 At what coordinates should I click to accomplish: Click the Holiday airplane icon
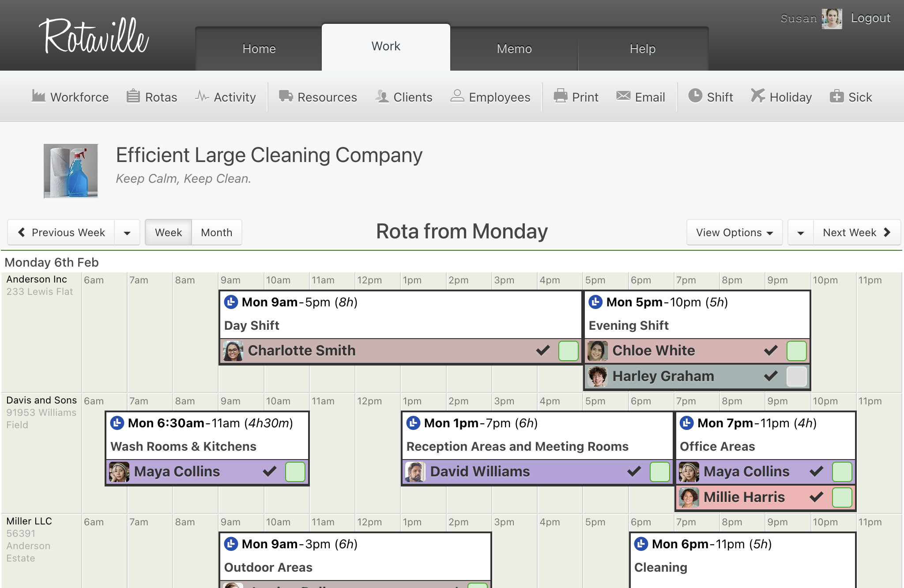pyautogui.click(x=757, y=96)
